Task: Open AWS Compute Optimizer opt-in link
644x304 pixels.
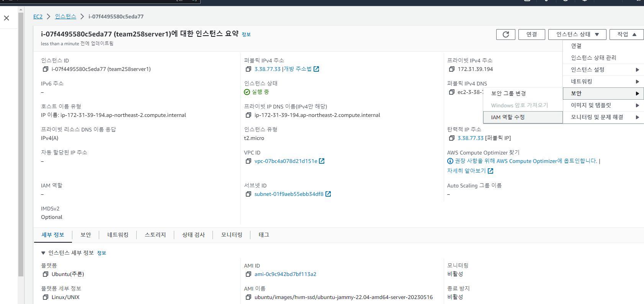Action: pos(526,161)
